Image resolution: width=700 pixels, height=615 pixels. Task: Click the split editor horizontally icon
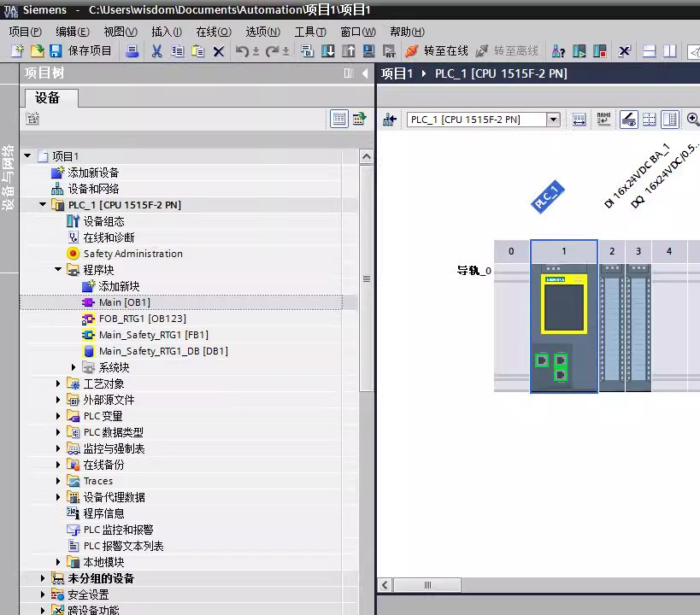(x=649, y=51)
